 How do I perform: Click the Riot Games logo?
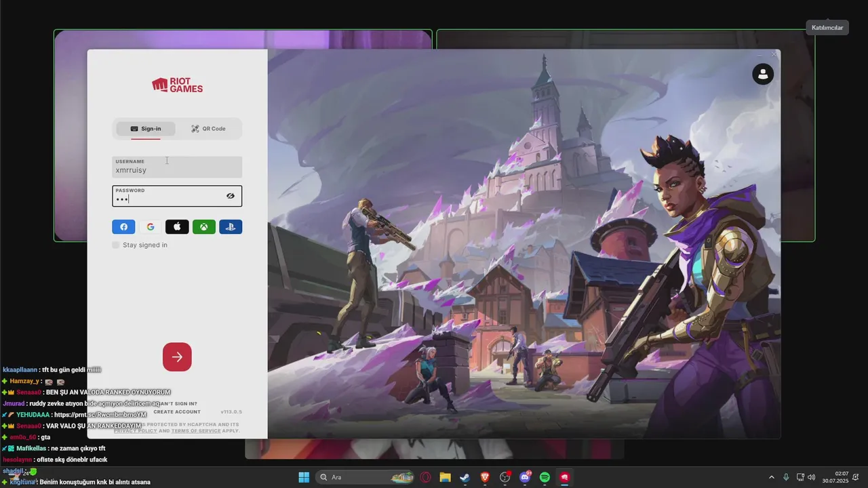(177, 85)
